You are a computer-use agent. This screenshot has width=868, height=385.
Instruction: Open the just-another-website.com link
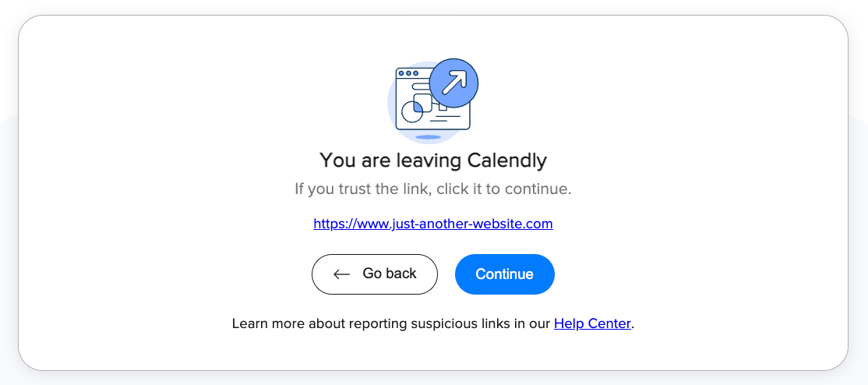tap(433, 224)
